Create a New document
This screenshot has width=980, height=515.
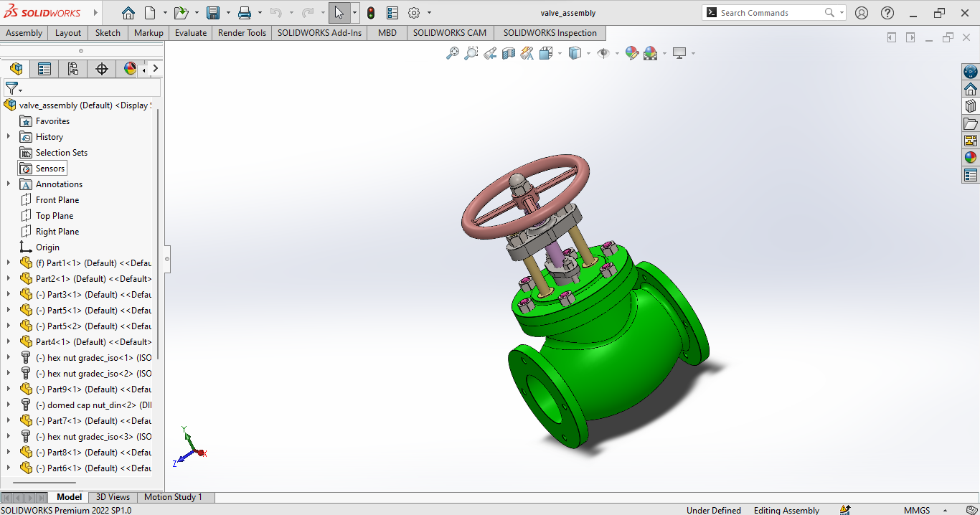(150, 13)
